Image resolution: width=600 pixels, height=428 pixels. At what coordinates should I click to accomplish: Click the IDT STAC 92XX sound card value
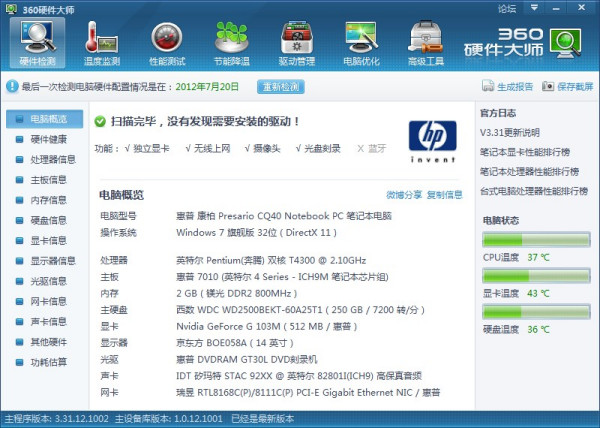pos(299,376)
